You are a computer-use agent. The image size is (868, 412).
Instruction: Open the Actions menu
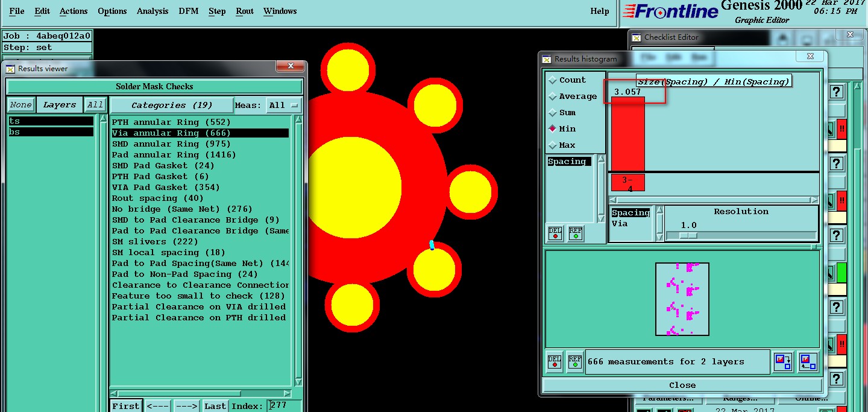(74, 11)
